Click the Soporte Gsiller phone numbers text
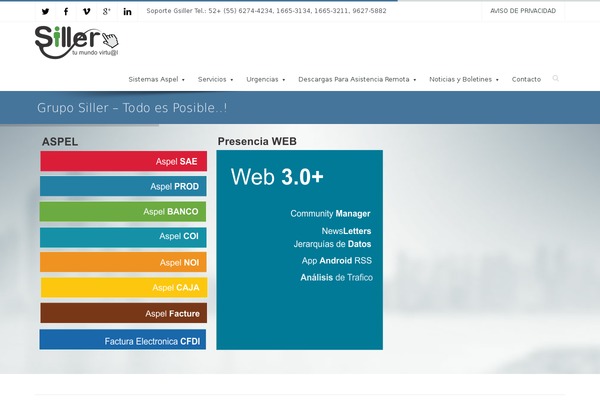The width and height of the screenshot is (600, 400). [266, 11]
